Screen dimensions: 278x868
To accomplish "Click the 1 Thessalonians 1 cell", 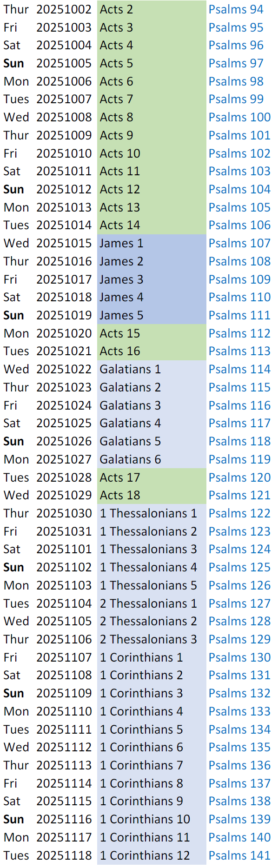I will pyautogui.click(x=152, y=513).
